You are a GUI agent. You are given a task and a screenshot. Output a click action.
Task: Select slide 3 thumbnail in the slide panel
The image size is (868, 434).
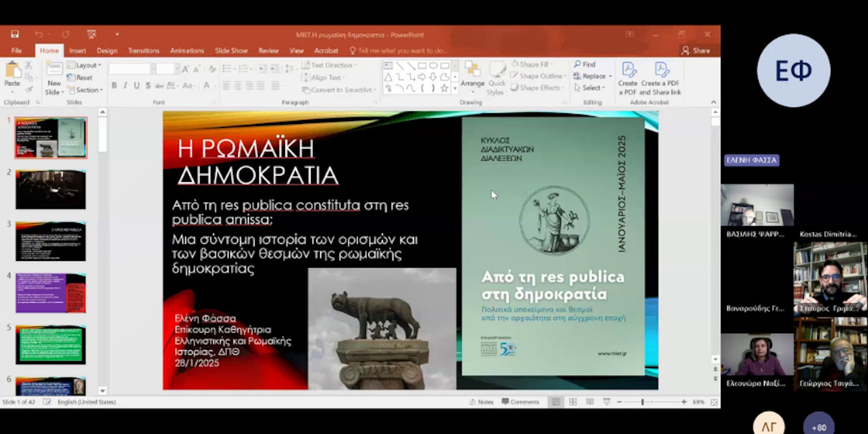pos(50,241)
